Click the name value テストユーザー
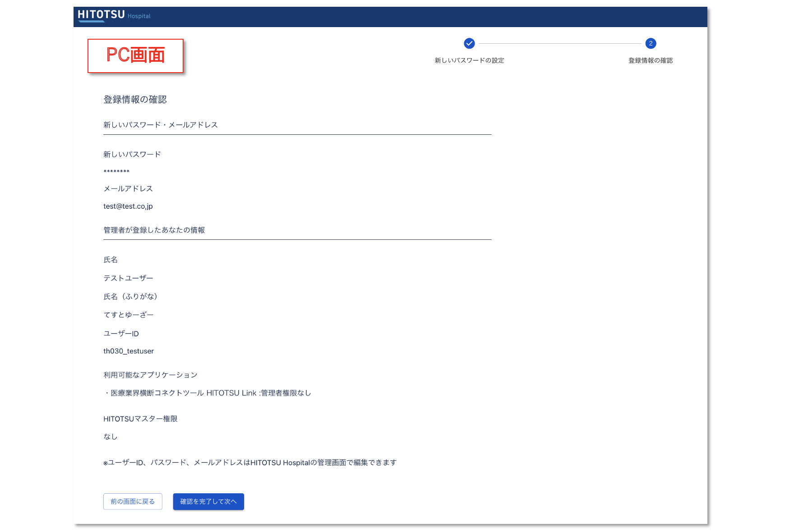 (x=129, y=278)
